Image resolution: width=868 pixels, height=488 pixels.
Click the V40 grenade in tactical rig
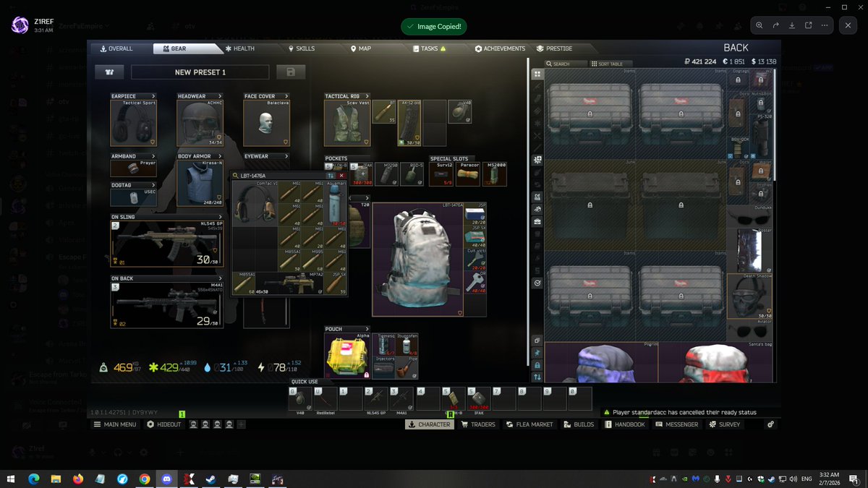coord(459,111)
